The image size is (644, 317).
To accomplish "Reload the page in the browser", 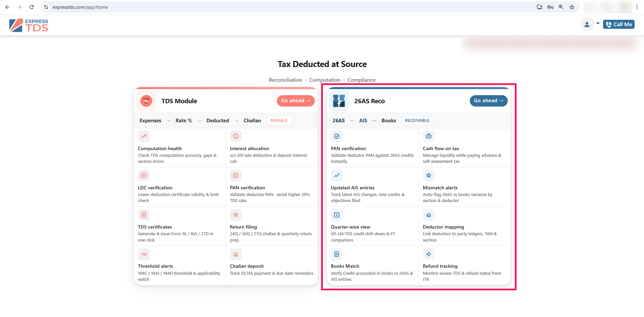I will click(x=32, y=7).
